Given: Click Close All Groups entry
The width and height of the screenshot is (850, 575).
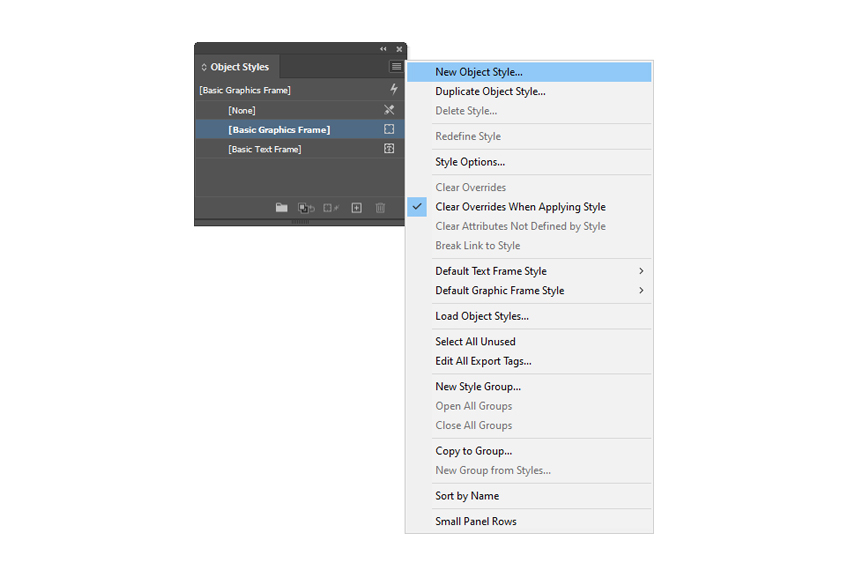Looking at the screenshot, I should pos(529,426).
